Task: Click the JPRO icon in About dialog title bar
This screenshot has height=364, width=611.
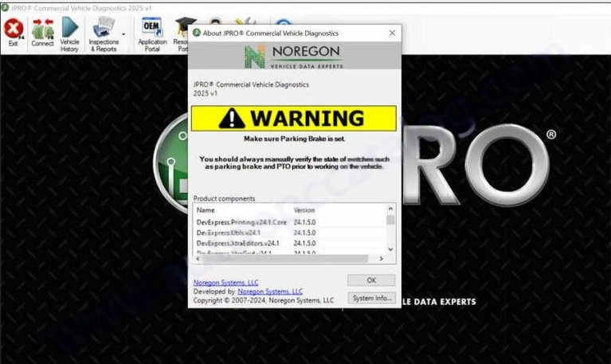Action: pyautogui.click(x=197, y=33)
